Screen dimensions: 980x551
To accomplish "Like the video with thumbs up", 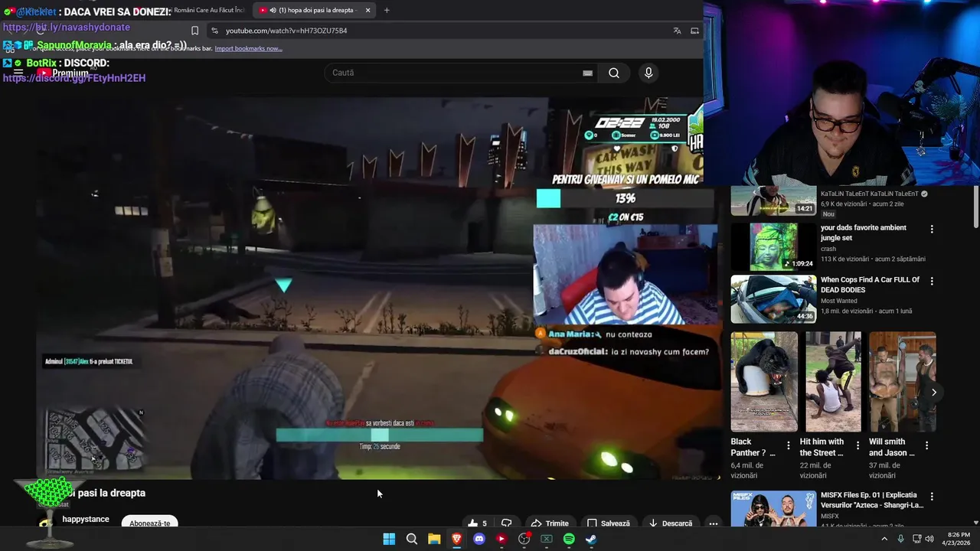I will (x=477, y=523).
